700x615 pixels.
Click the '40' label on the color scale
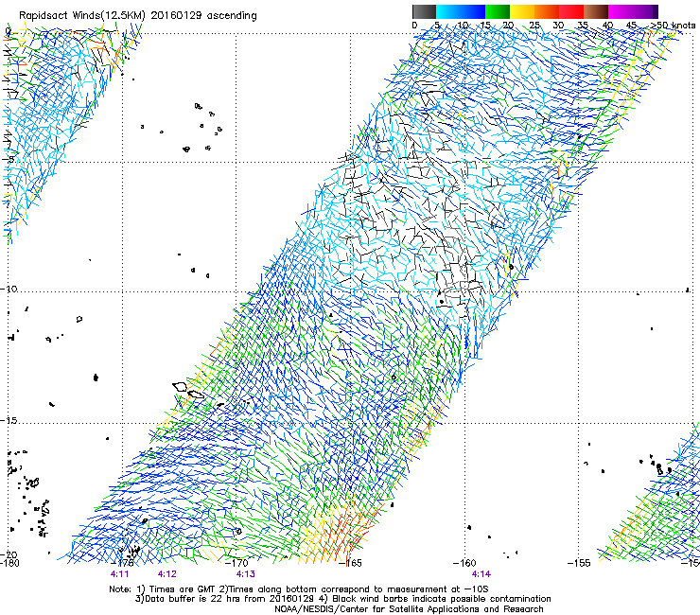(607, 26)
